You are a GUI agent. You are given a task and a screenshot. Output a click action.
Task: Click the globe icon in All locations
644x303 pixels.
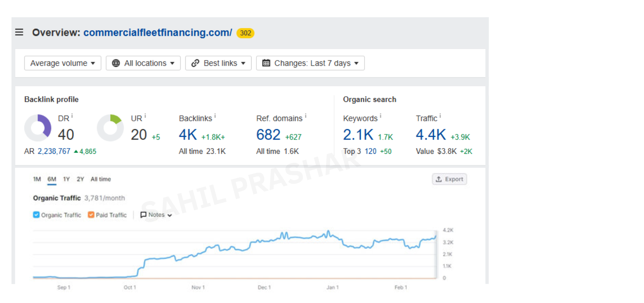(116, 63)
